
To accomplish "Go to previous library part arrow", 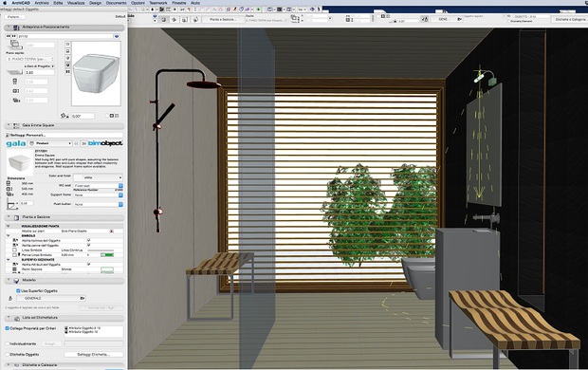I will 9,36.
